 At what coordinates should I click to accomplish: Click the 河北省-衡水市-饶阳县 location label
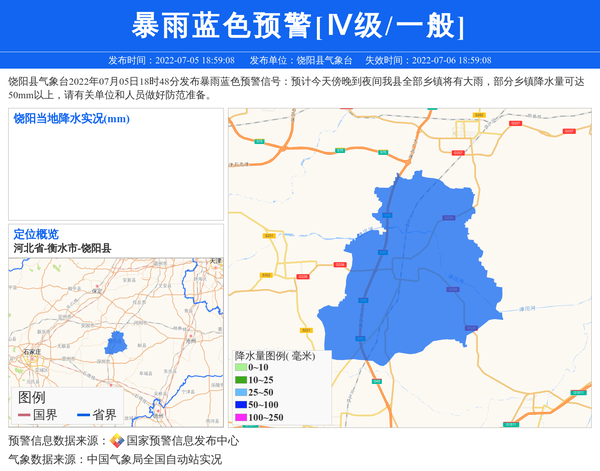[x=62, y=248]
